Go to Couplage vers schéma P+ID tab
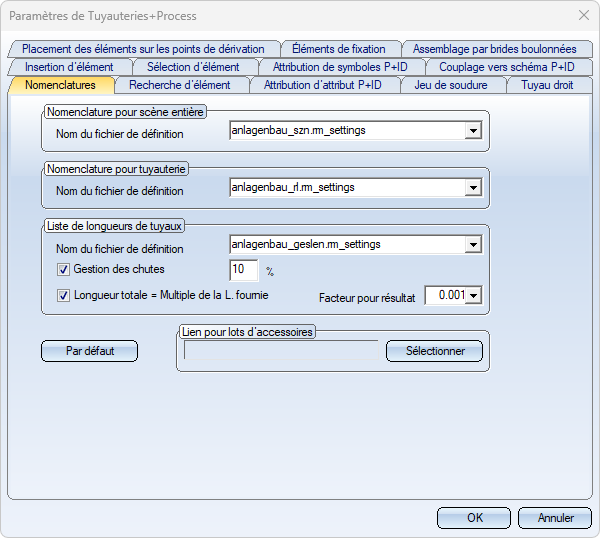The width and height of the screenshot is (600, 538). pos(507,67)
